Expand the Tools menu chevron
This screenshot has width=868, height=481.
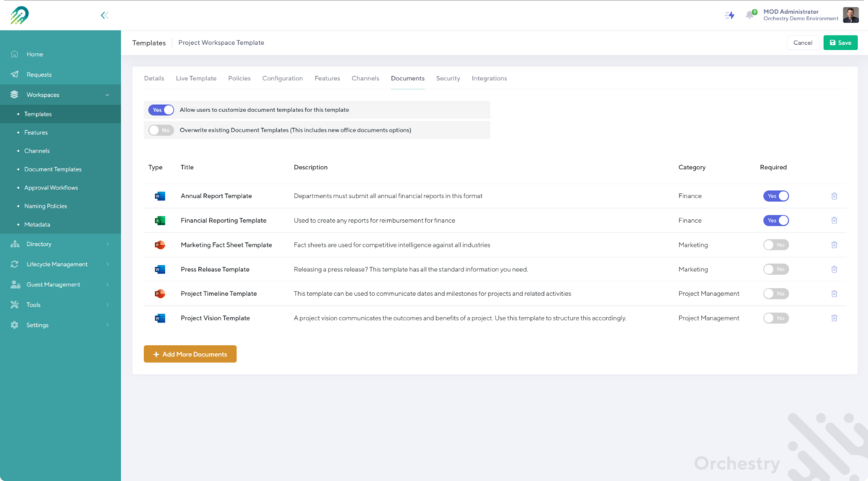point(107,305)
